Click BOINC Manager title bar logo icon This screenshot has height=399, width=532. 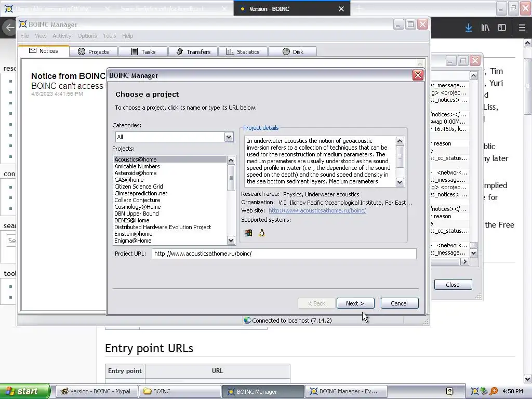pos(23,24)
